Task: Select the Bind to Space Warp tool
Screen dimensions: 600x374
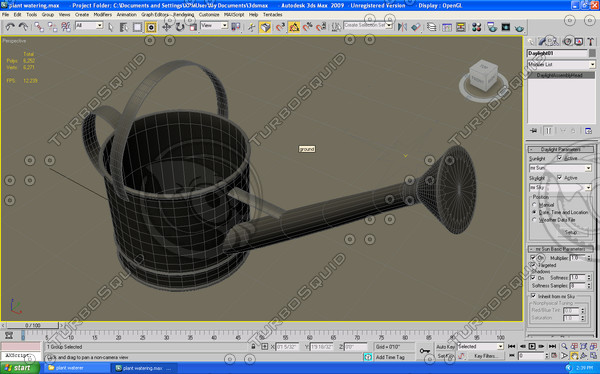Action: 66,26
